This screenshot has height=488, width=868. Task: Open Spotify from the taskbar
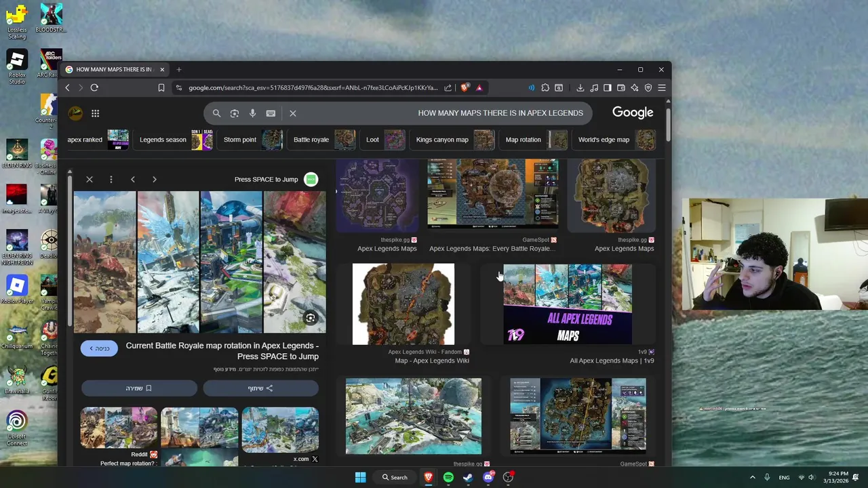pyautogui.click(x=448, y=477)
